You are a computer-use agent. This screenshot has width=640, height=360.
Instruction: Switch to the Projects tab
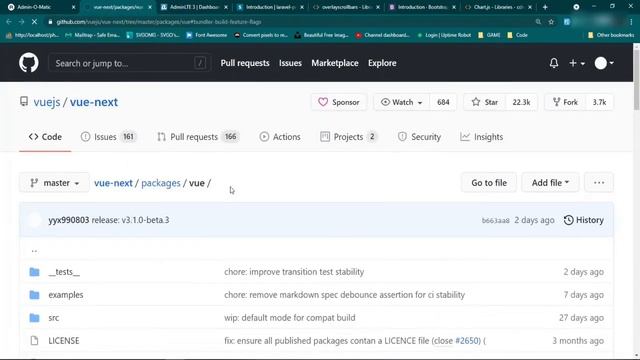pos(349,137)
